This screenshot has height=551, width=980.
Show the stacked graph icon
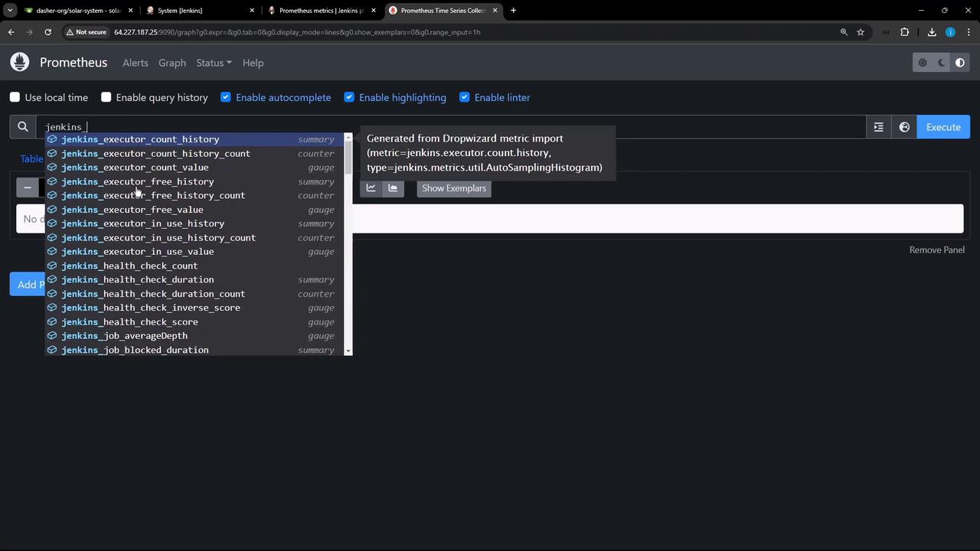click(393, 188)
